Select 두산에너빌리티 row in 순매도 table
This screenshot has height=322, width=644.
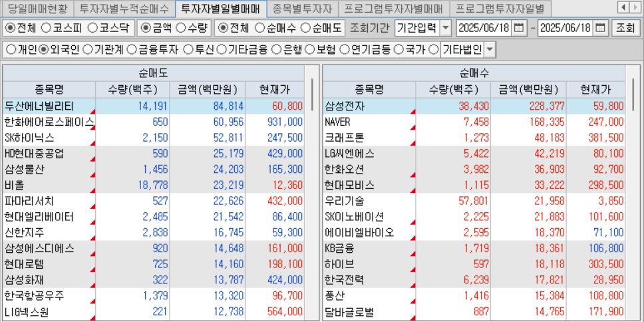click(x=154, y=106)
